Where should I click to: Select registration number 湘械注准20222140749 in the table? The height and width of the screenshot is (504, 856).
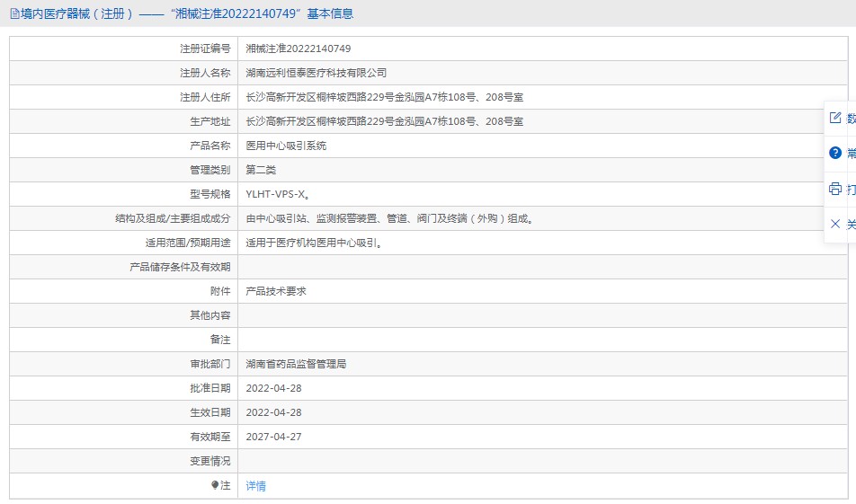coord(299,49)
